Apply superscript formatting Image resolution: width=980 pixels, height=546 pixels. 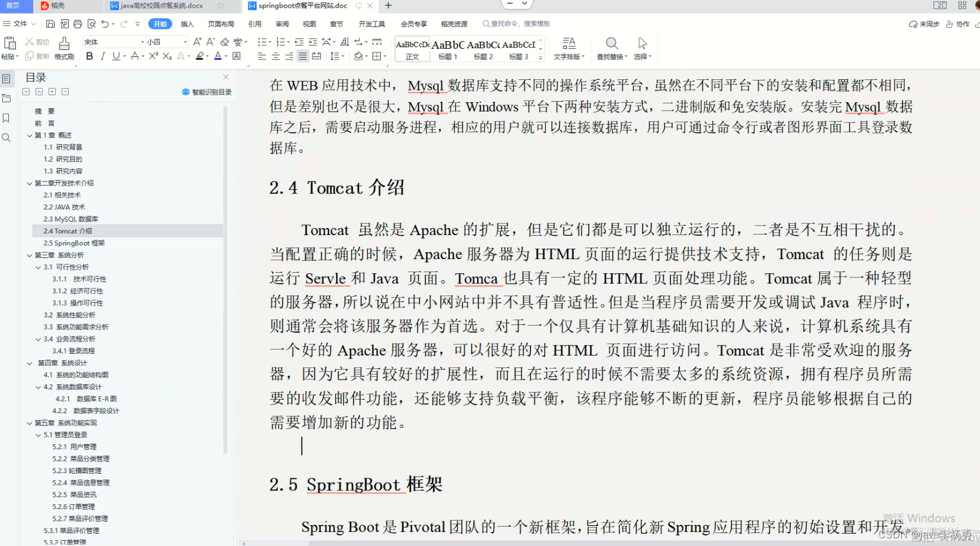coord(153,56)
